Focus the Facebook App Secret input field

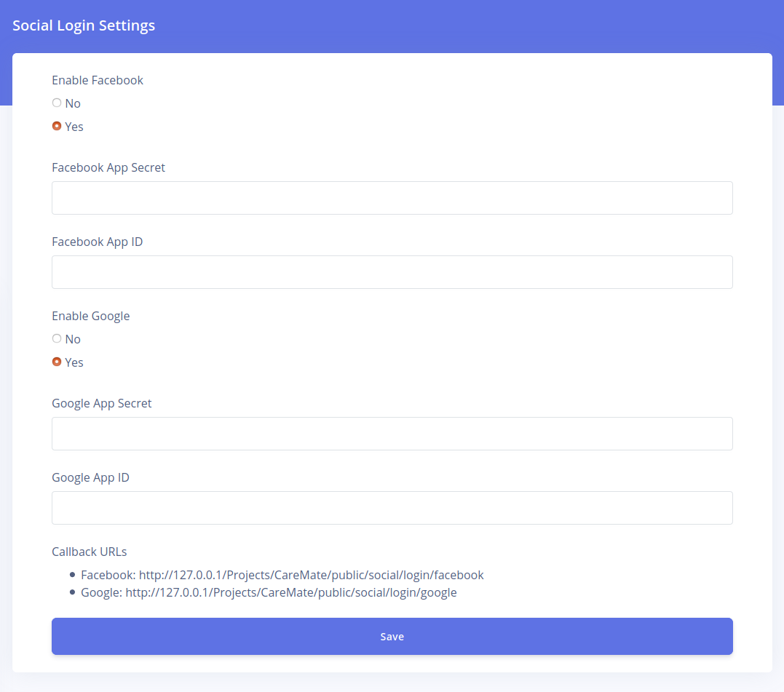(392, 198)
